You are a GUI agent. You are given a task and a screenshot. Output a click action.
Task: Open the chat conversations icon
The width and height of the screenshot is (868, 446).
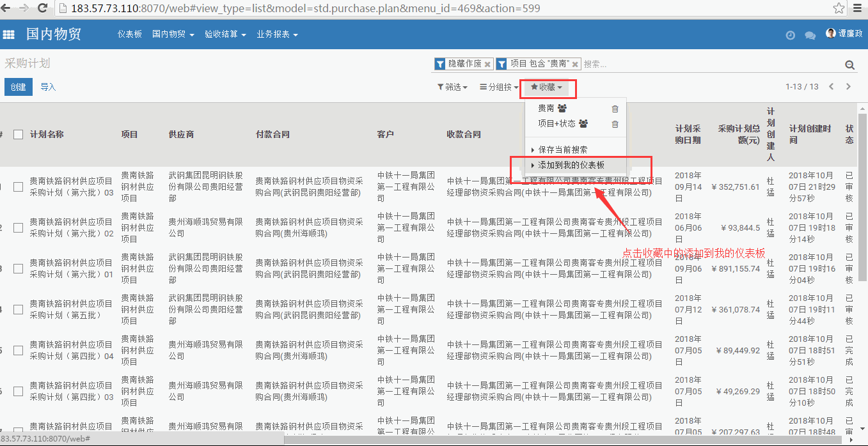point(810,36)
